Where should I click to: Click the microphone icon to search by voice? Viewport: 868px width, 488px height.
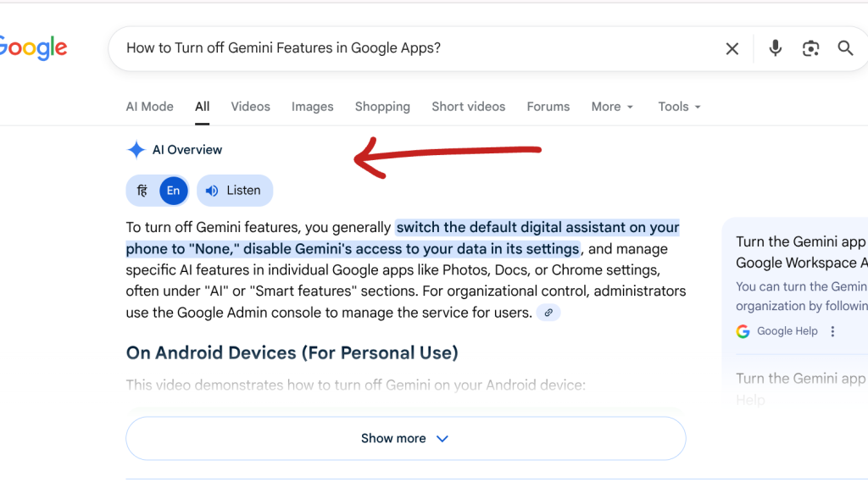pyautogui.click(x=775, y=48)
